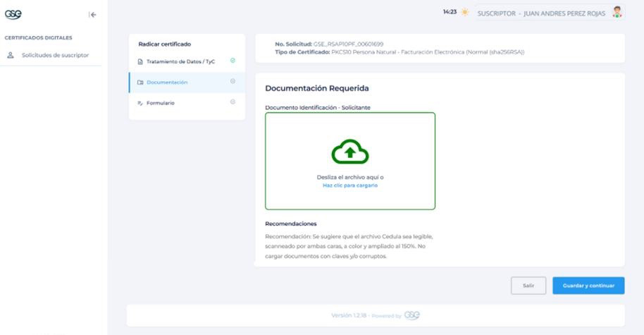Image resolution: width=644 pixels, height=335 pixels.
Task: Click the Versión 1.2.18 footer text
Action: pyautogui.click(x=348, y=315)
